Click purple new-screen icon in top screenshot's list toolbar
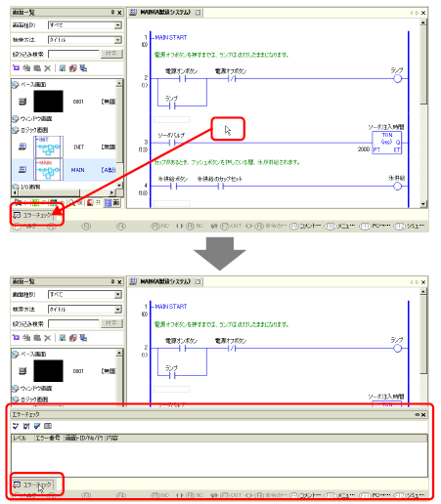Screen dimensions: 441x504 point(16,68)
